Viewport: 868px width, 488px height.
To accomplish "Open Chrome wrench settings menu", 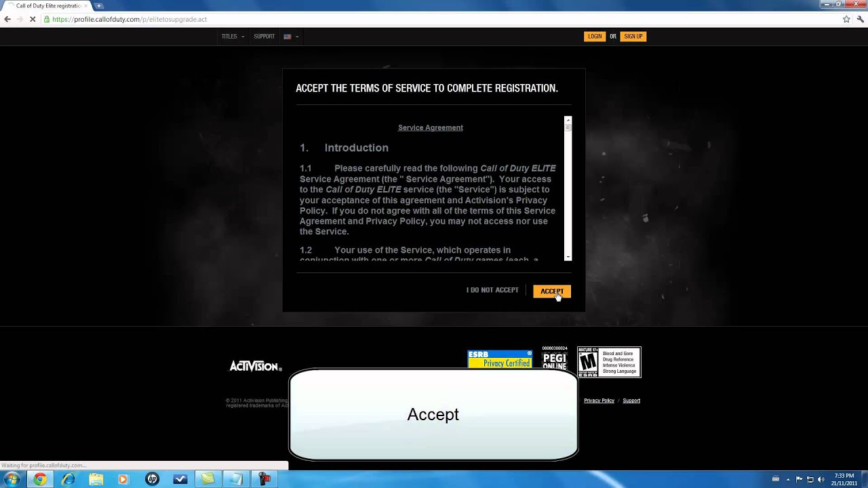I will [x=861, y=19].
